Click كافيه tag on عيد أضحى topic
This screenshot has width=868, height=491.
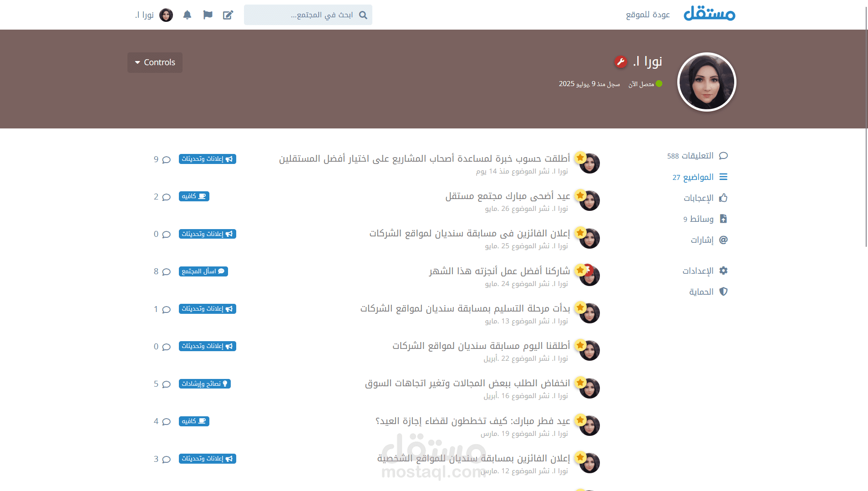click(x=194, y=196)
